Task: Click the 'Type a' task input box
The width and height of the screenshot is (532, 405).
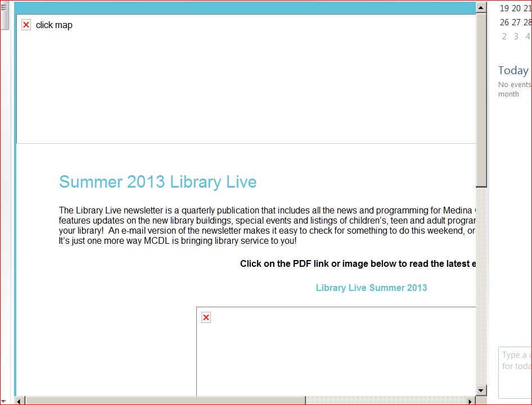Action: pyautogui.click(x=515, y=372)
